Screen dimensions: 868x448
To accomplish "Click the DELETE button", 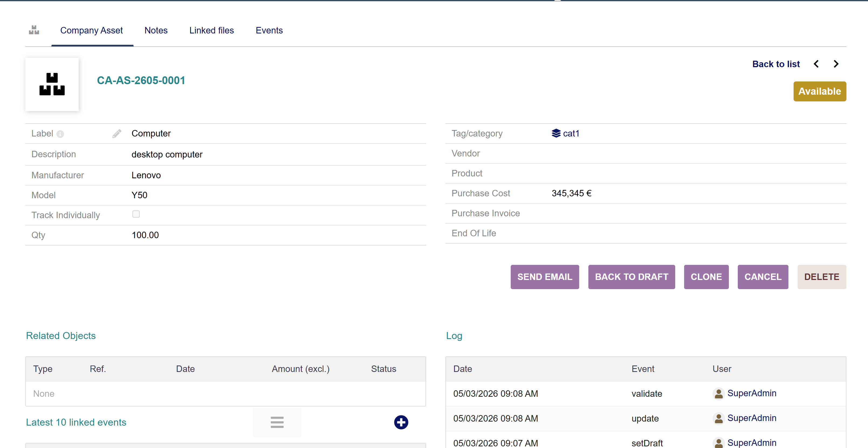I will [x=822, y=277].
